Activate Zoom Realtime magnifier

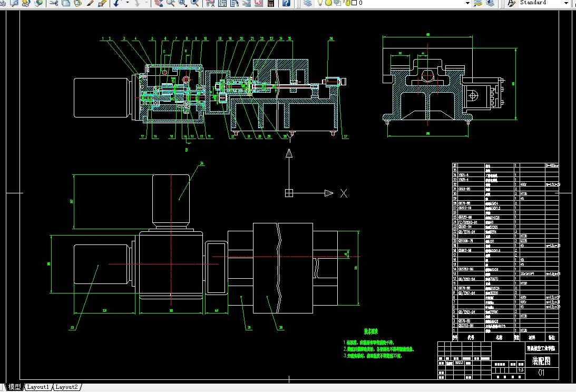tap(170, 3)
